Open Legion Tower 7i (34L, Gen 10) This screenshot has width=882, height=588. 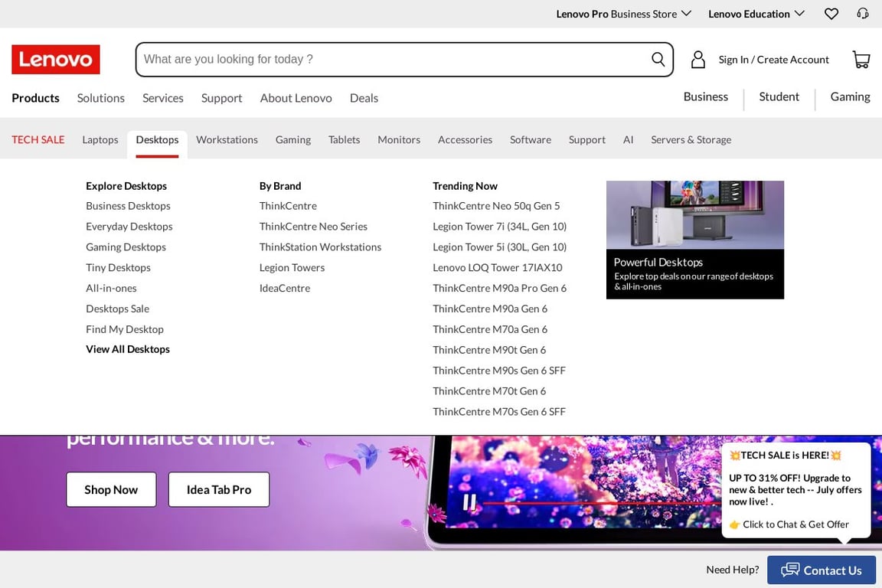point(499,226)
